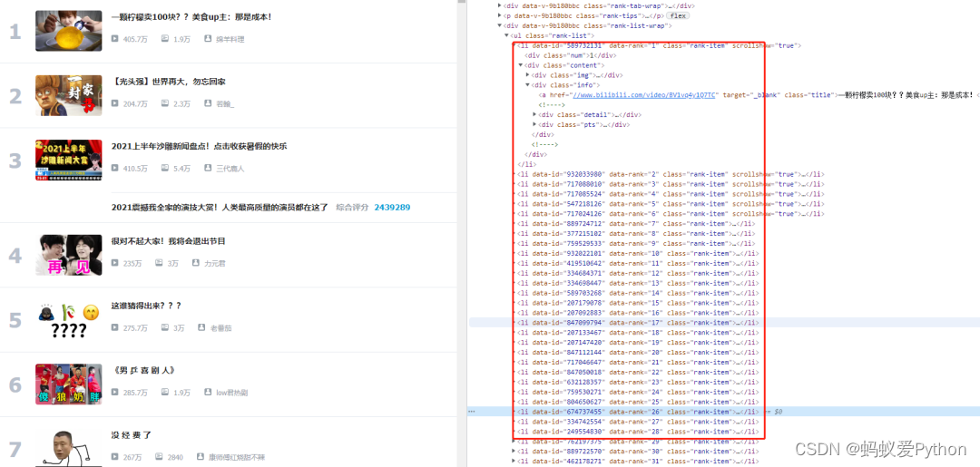
Task: Expand the rank-tab-wrap div node
Action: click(499, 5)
